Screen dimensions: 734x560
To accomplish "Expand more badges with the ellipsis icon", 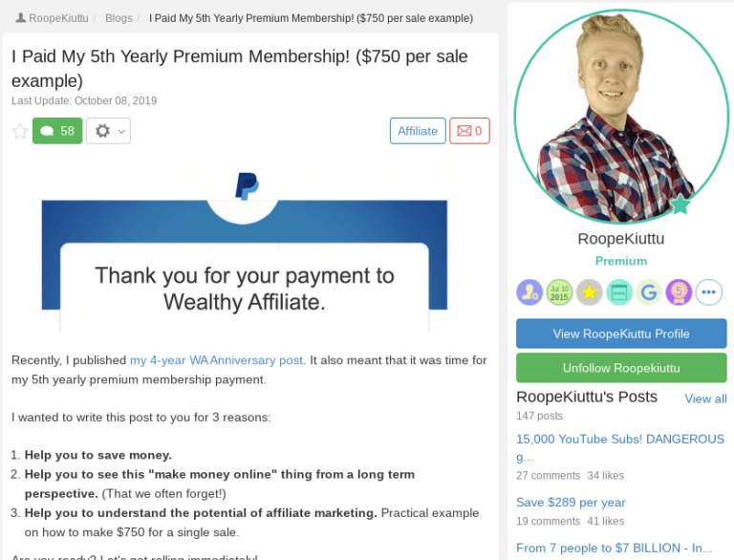I will tap(709, 292).
